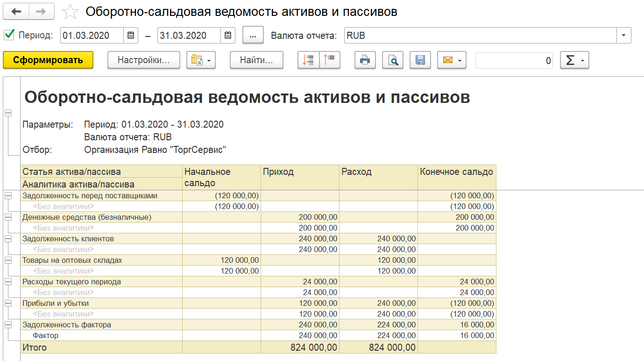This screenshot has width=644, height=361.
Task: Select Задолженность клиентов cell
Action: 101,238
